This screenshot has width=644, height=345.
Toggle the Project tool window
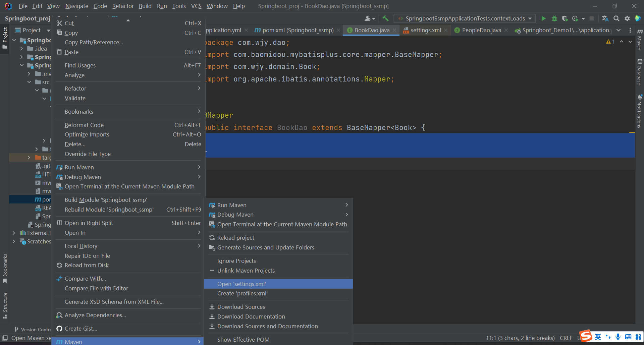click(x=5, y=37)
